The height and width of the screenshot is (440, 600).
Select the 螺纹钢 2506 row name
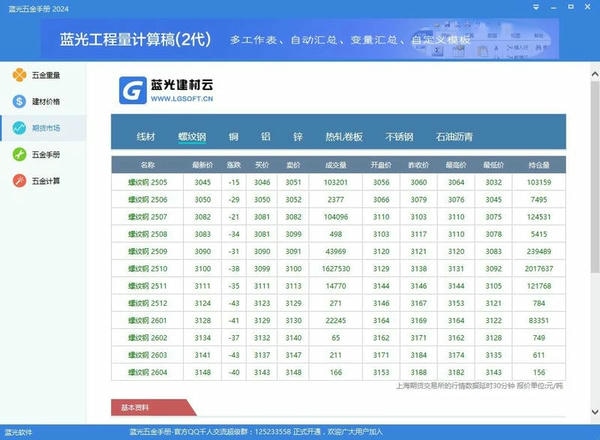(148, 199)
